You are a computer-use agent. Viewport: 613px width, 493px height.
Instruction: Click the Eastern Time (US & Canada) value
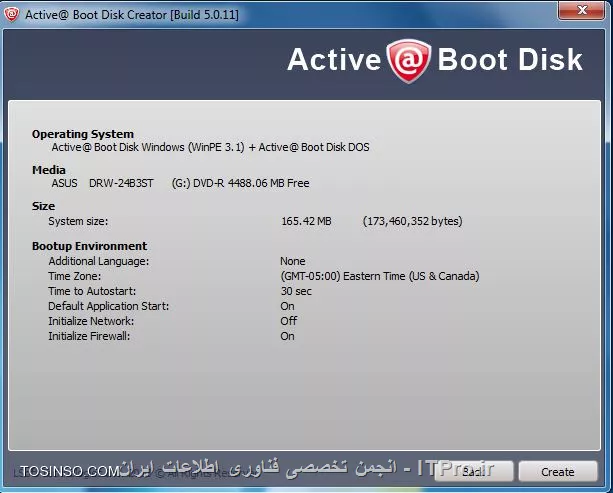[380, 276]
